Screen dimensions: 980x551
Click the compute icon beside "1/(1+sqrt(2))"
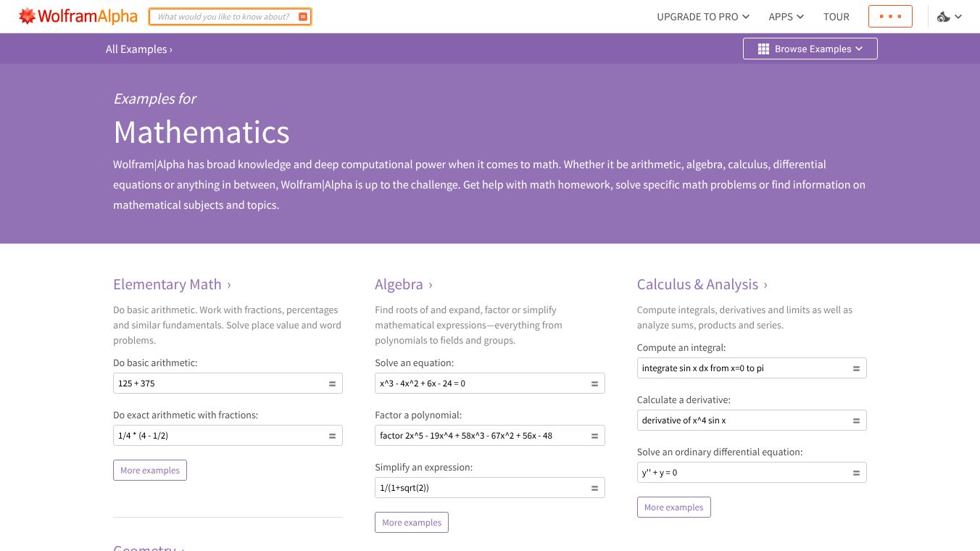(x=593, y=487)
